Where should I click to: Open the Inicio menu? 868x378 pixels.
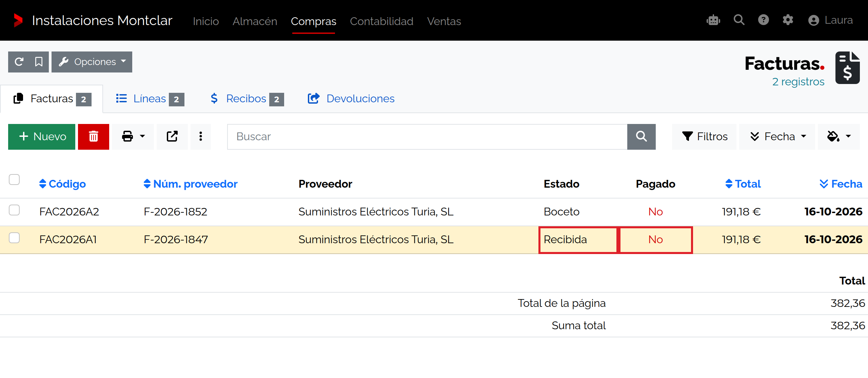click(x=206, y=21)
